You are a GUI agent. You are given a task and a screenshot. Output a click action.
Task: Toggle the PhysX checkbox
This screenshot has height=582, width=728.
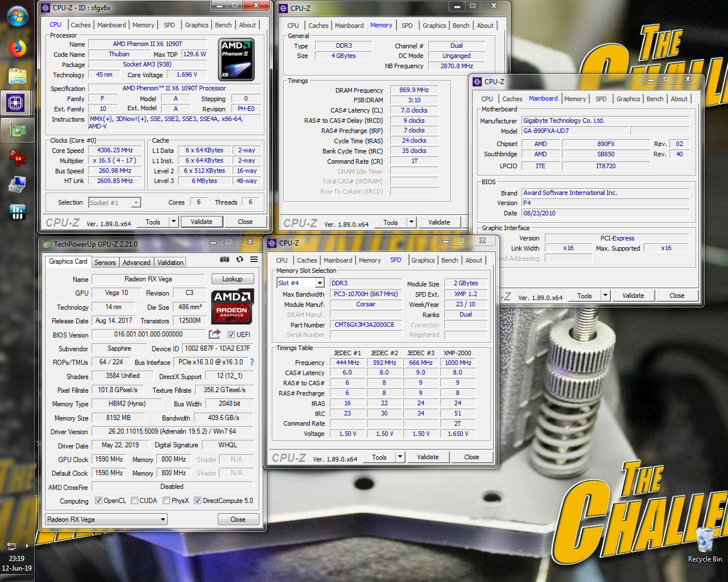[166, 501]
